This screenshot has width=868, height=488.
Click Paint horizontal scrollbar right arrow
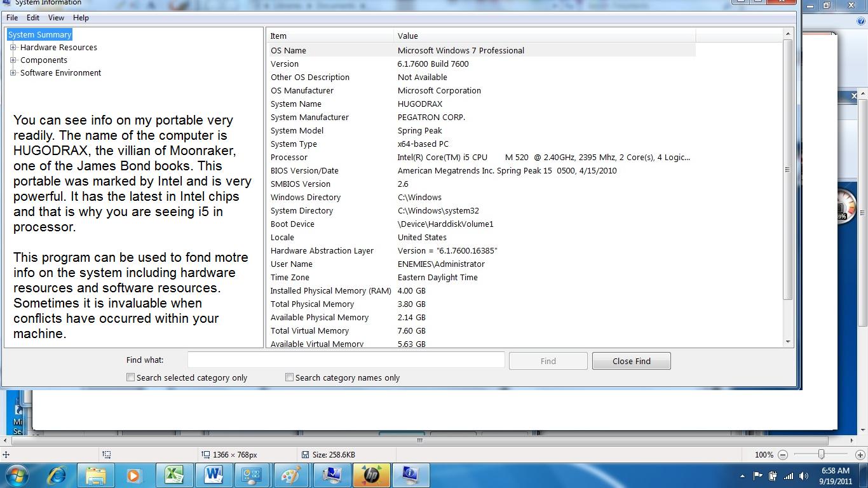[851, 440]
